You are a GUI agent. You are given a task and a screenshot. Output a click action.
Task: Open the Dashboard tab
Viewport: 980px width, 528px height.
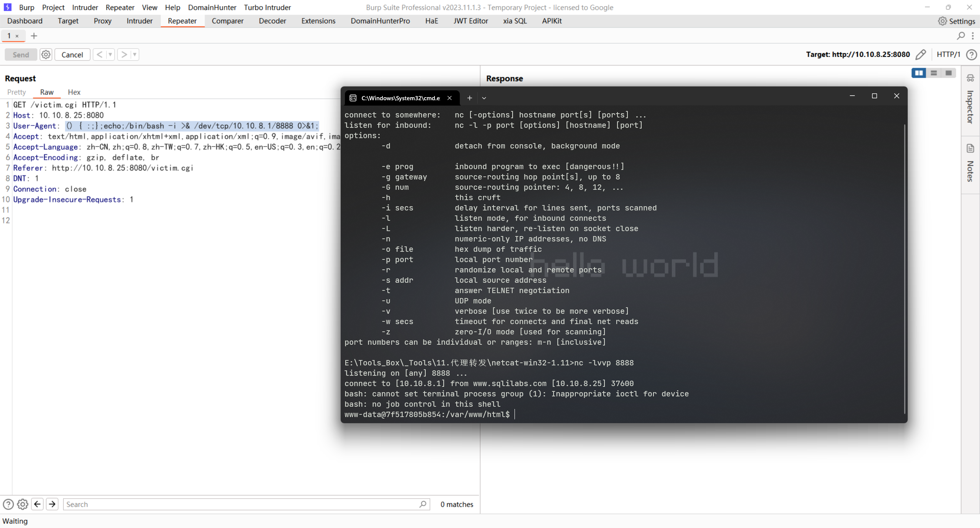pyautogui.click(x=25, y=21)
